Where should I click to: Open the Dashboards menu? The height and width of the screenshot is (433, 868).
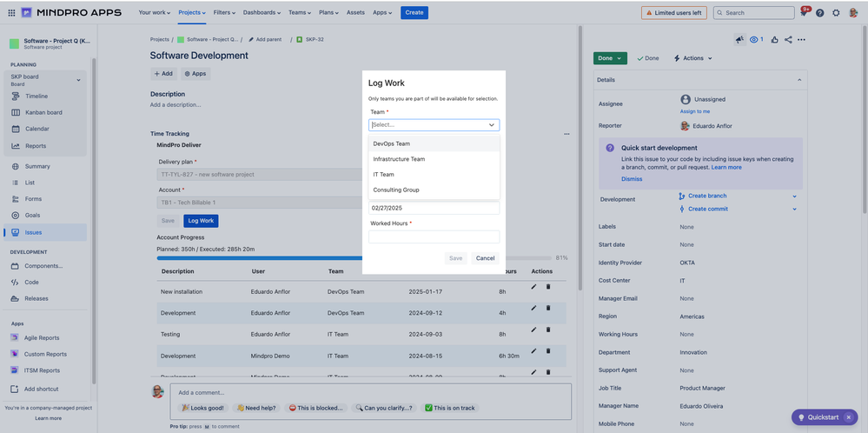262,13
